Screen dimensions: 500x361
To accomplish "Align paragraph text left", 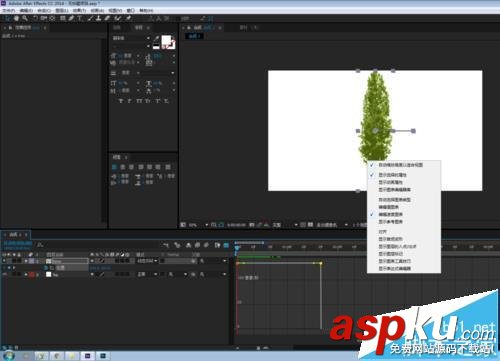I will (x=114, y=167).
